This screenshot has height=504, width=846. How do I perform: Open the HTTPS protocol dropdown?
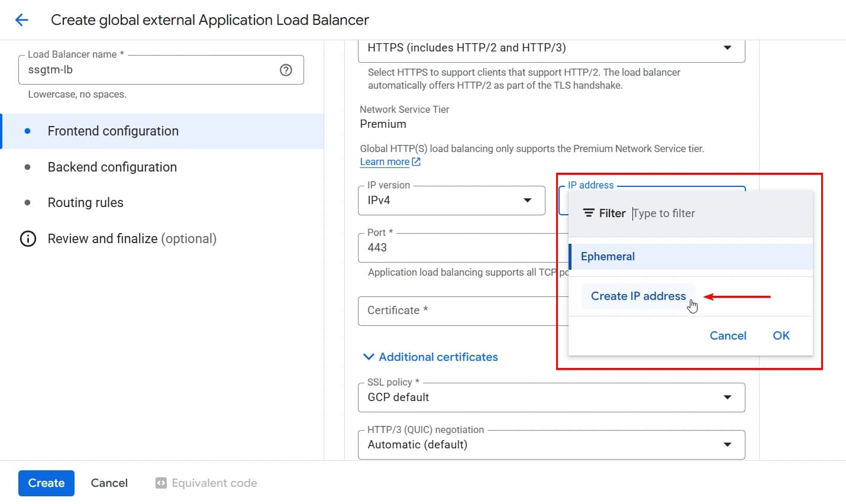726,47
